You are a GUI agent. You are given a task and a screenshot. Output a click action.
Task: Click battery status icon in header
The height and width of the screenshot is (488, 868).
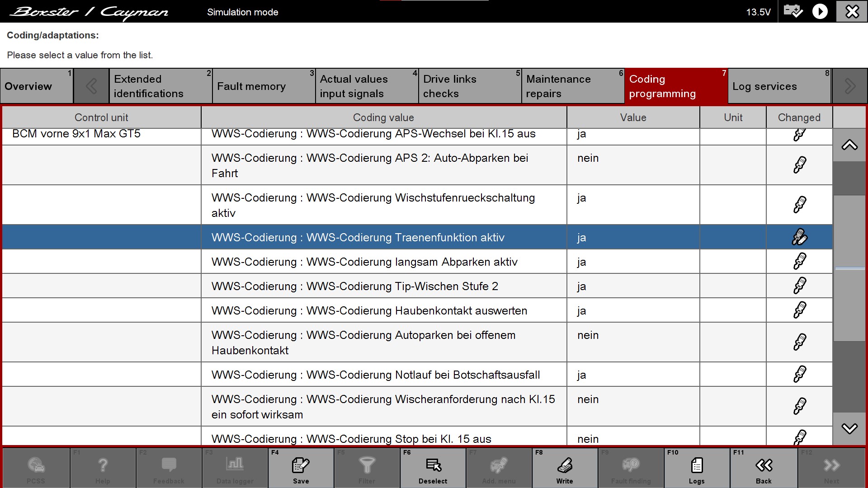point(793,11)
